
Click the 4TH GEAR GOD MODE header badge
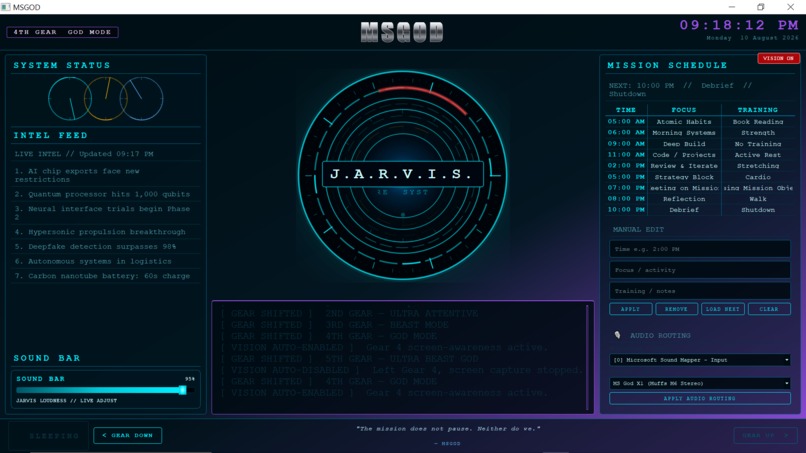pyautogui.click(x=62, y=32)
